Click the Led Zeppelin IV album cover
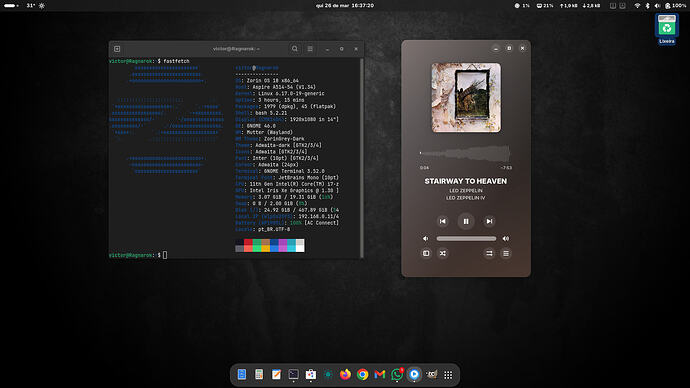 pyautogui.click(x=466, y=98)
